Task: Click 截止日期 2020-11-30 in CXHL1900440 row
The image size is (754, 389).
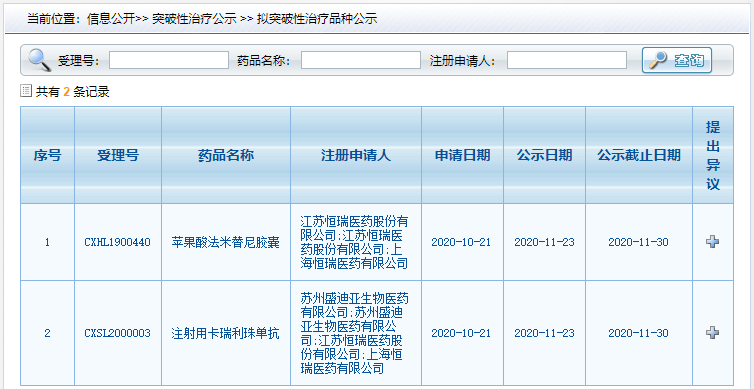Action: point(639,242)
